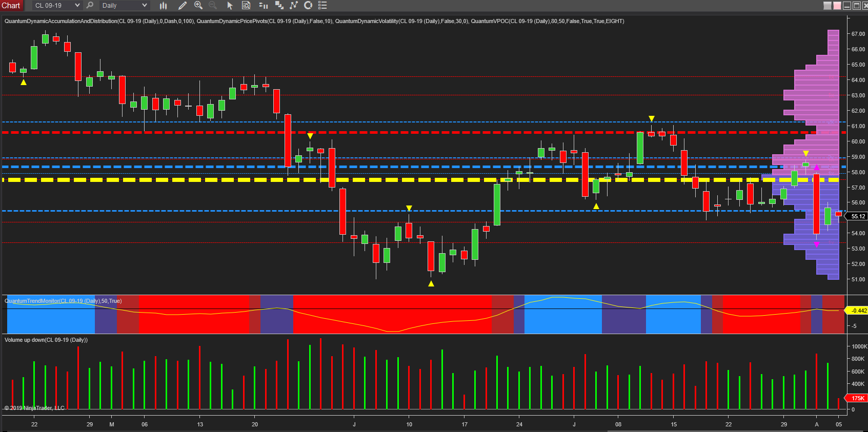Open the Indicators icon

(x=294, y=6)
